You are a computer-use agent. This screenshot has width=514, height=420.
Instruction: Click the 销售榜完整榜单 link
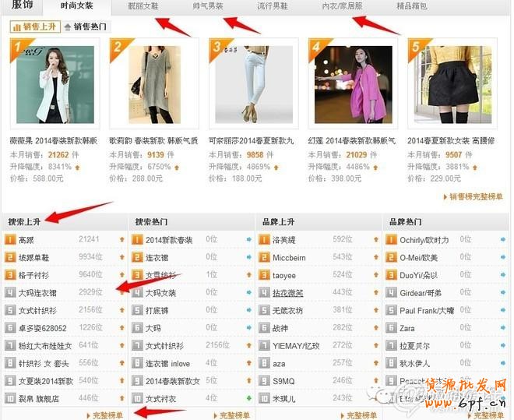click(476, 197)
